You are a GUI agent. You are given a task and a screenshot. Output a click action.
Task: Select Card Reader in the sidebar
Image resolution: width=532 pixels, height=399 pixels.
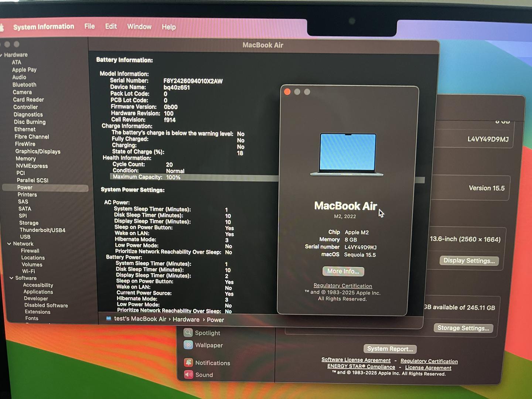coord(28,99)
